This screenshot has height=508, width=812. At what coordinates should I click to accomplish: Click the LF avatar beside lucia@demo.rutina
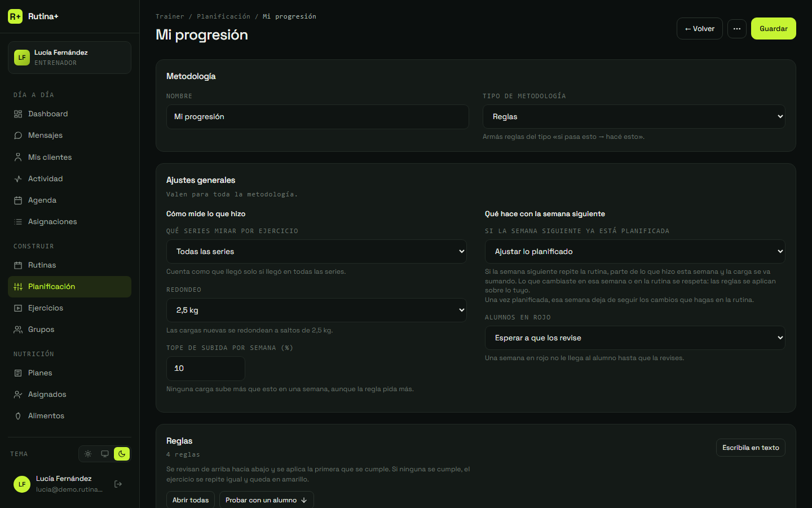22,484
